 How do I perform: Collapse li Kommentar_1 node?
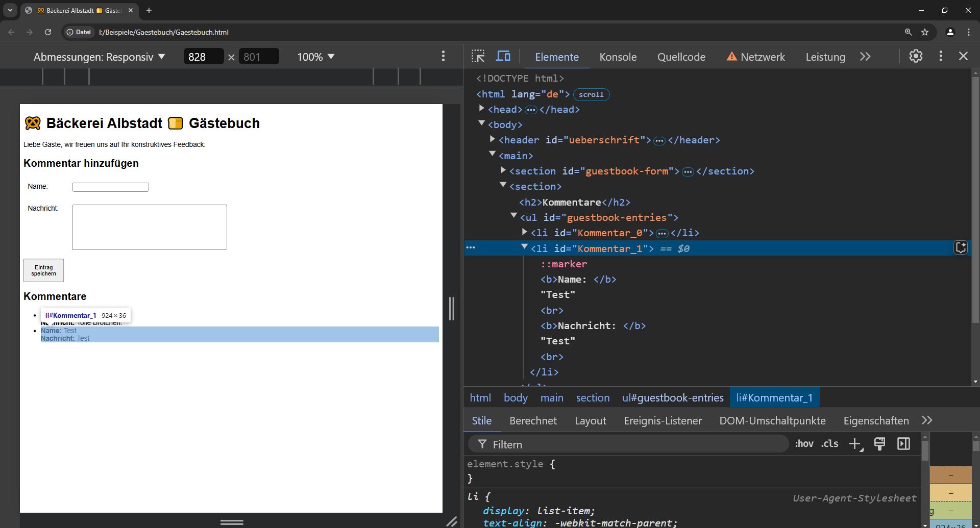524,247
